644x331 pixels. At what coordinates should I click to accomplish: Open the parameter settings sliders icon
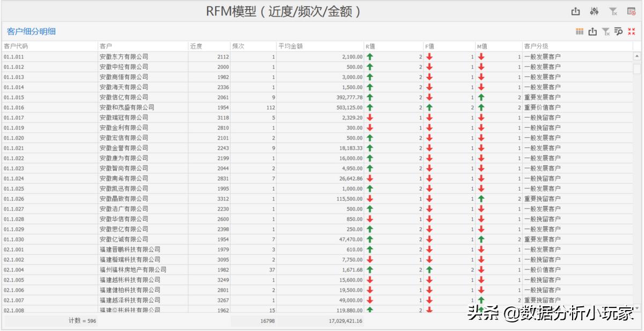coord(595,11)
